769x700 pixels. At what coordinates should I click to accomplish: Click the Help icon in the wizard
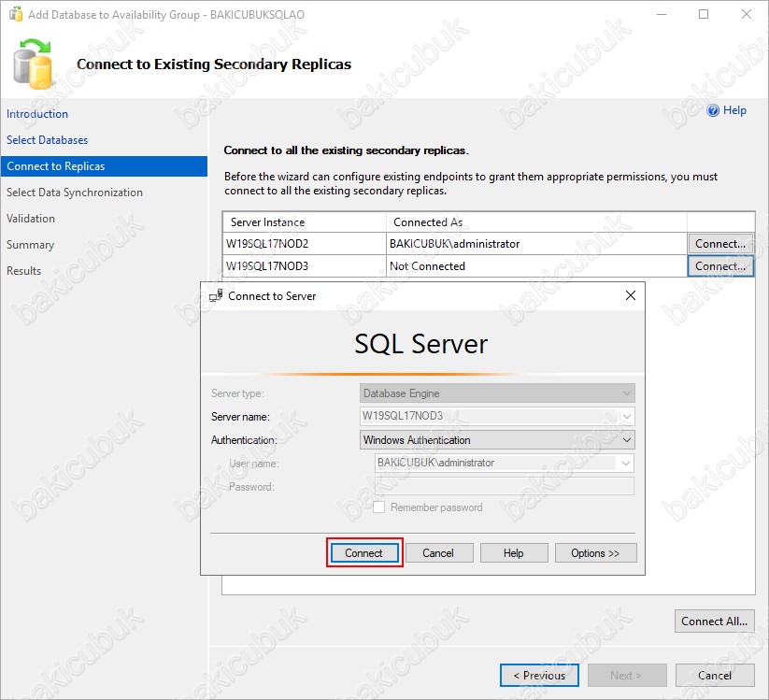click(713, 110)
